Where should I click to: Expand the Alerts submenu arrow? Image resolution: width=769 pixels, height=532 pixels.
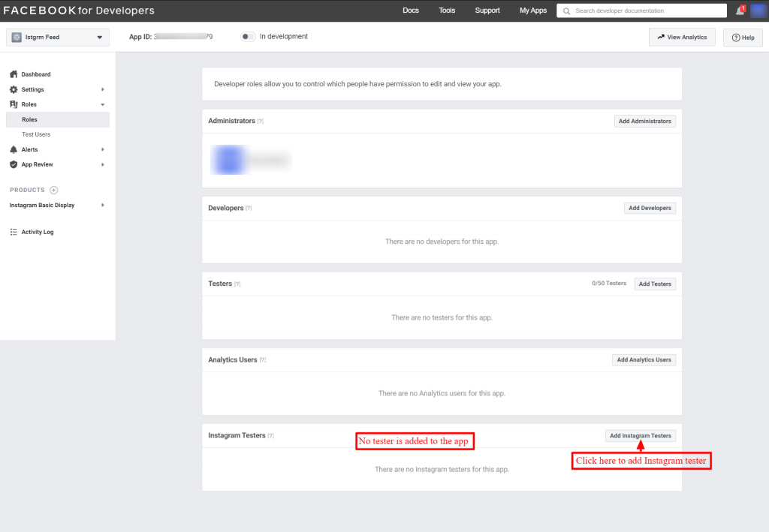tap(102, 149)
